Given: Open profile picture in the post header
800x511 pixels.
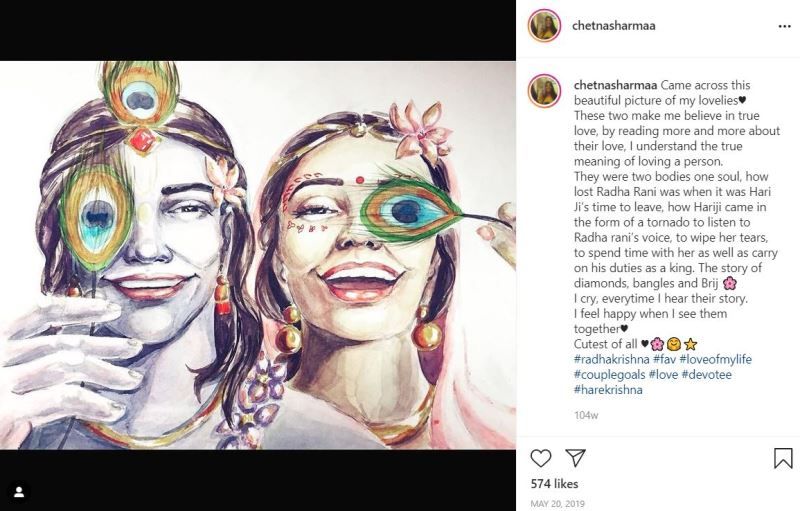Looking at the screenshot, I should (544, 26).
